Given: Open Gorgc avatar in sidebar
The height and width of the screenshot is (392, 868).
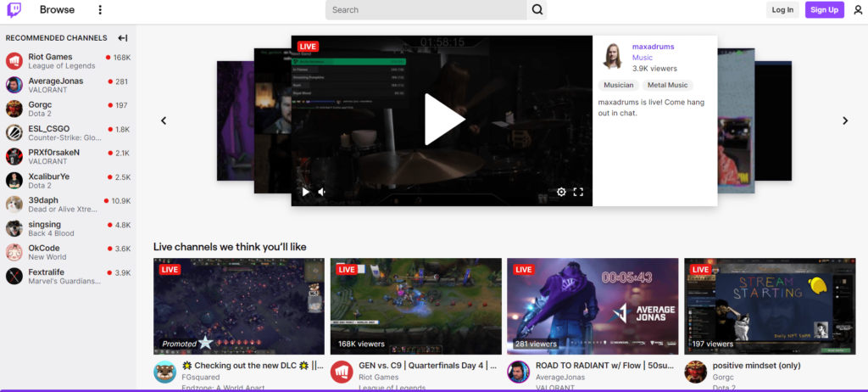Looking at the screenshot, I should [x=14, y=109].
